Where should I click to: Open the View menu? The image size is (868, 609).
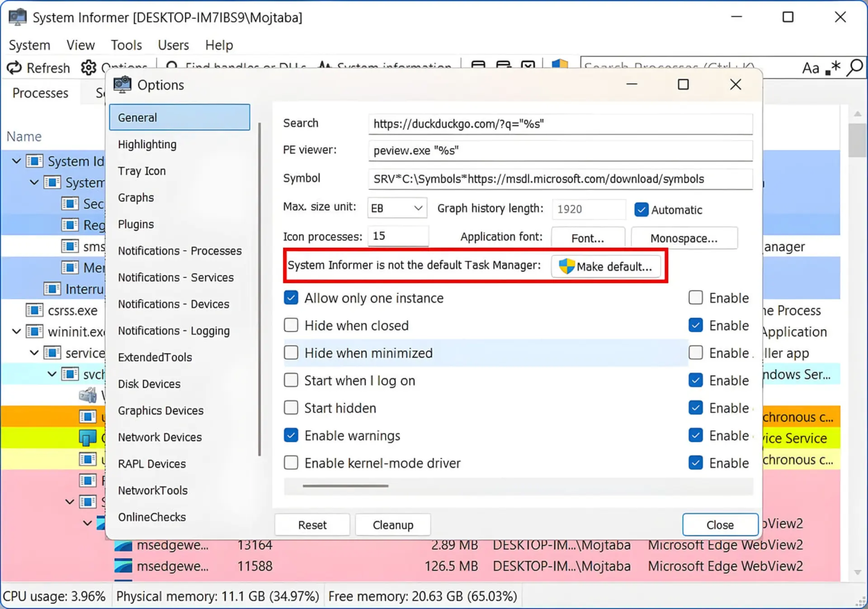(x=80, y=45)
